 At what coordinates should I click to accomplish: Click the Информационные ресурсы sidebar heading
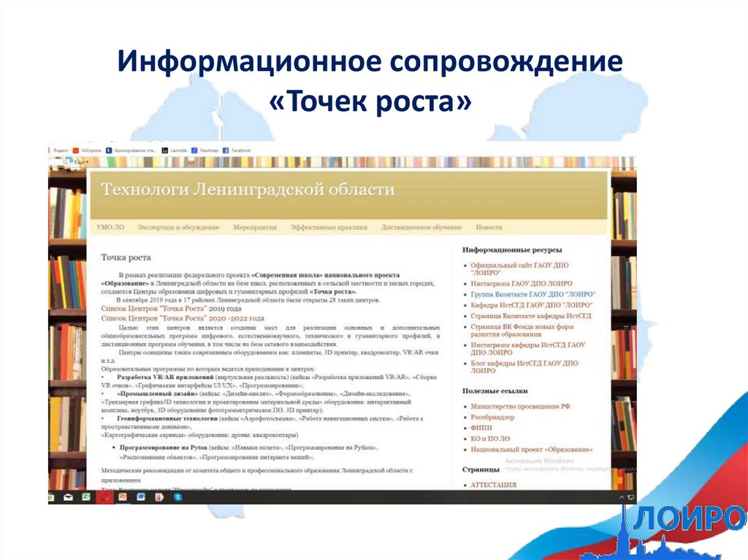512,250
